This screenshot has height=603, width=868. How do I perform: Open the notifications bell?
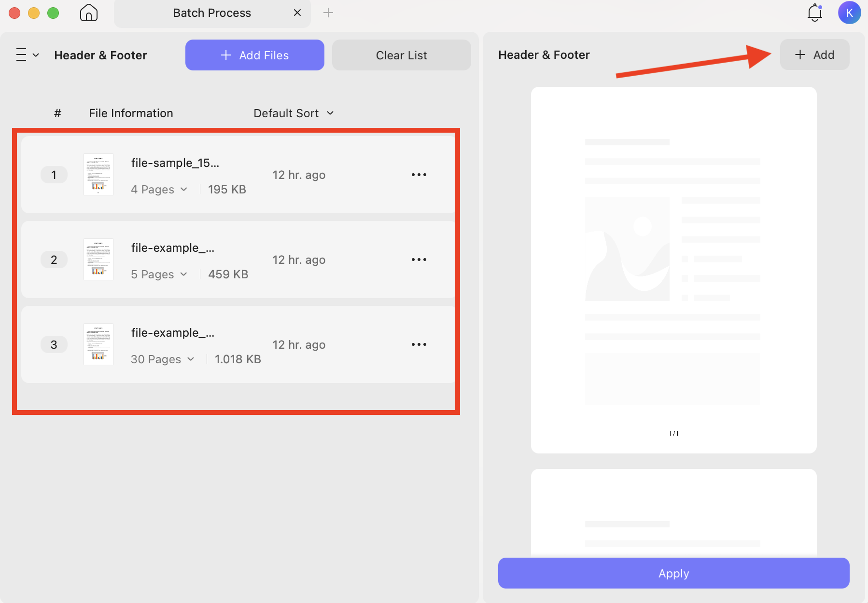click(x=814, y=13)
